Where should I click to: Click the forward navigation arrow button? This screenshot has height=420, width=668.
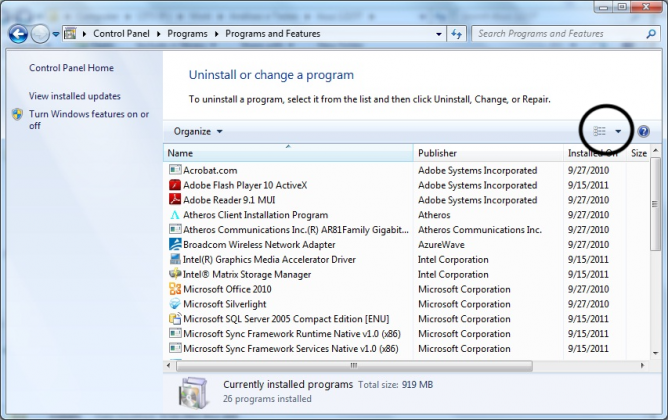(x=40, y=34)
